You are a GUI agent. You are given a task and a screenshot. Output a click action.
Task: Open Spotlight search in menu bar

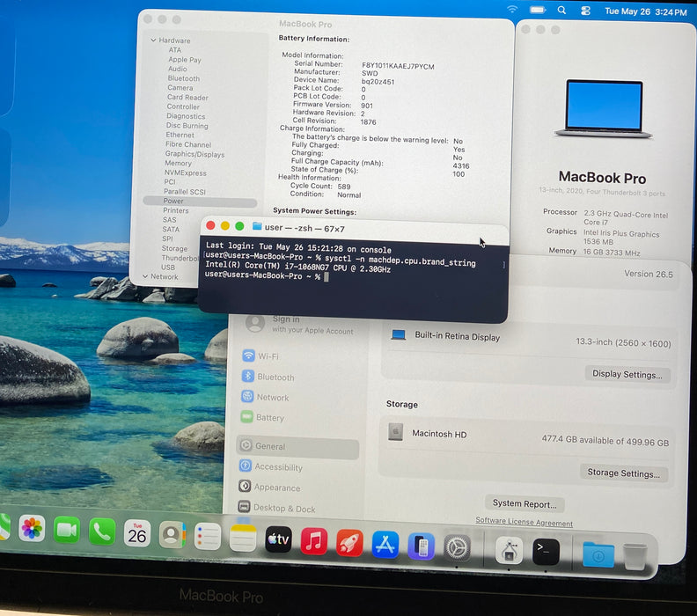[561, 11]
